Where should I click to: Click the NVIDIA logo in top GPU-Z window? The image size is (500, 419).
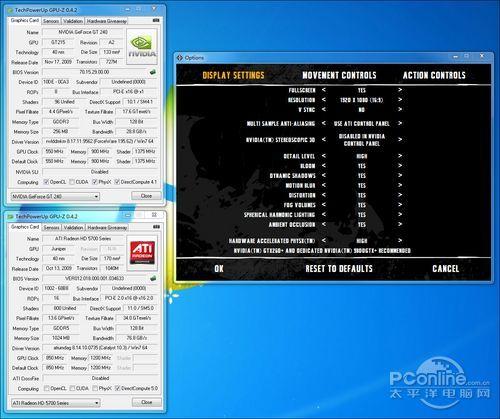tap(142, 46)
